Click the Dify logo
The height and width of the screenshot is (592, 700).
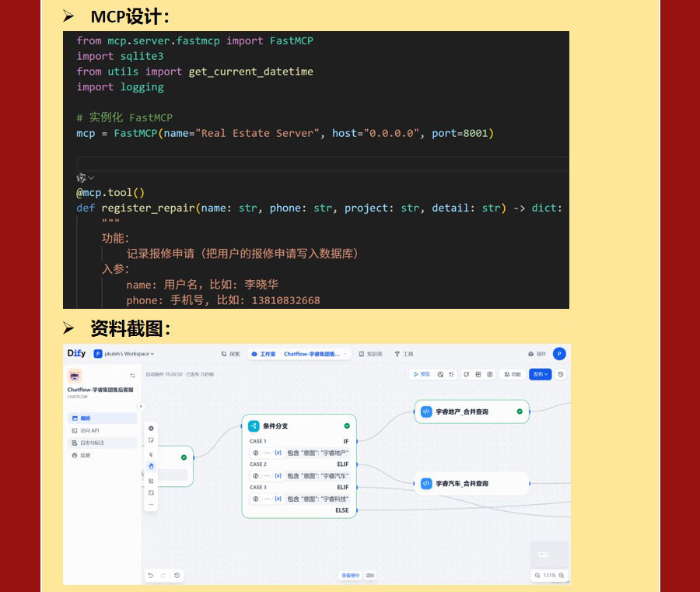(x=76, y=353)
